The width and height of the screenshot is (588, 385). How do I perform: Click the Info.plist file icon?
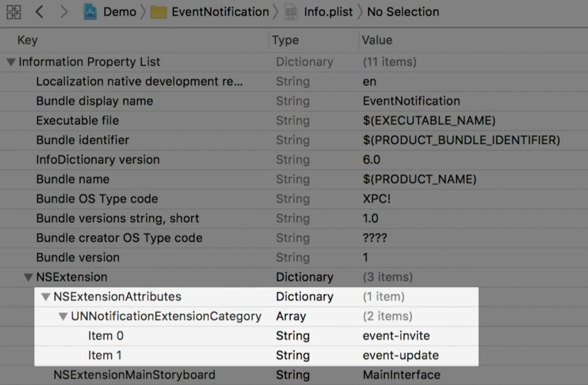[x=291, y=12]
